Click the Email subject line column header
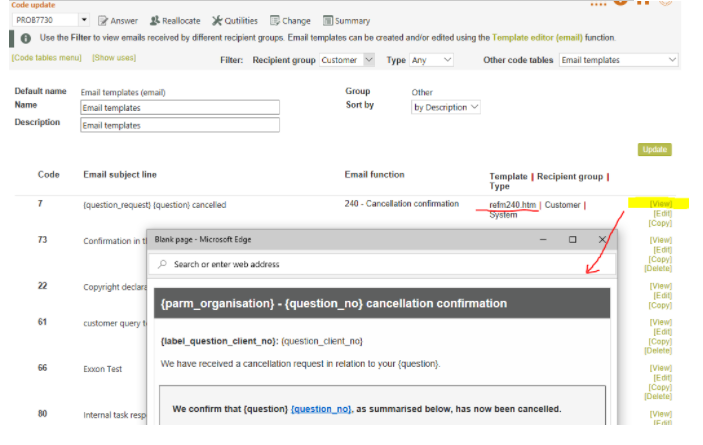The width and height of the screenshot is (703, 445). (x=120, y=175)
